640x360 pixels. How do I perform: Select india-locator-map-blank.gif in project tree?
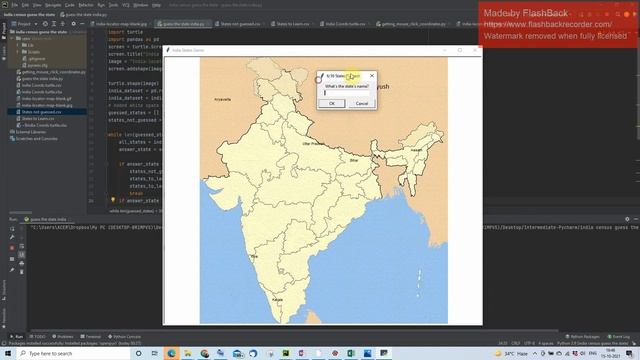(44, 98)
